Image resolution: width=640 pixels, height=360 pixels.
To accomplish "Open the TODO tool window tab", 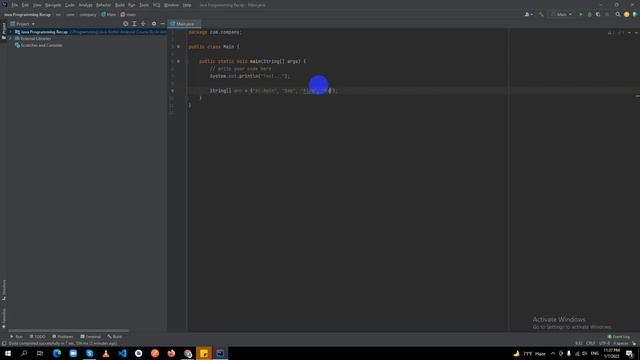I will click(38, 337).
